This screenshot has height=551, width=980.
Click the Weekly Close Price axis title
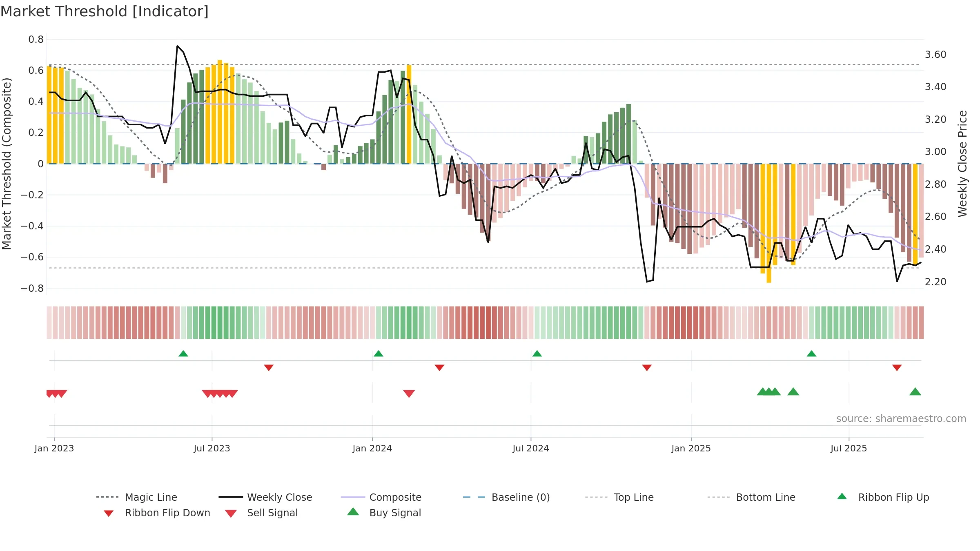click(963, 163)
